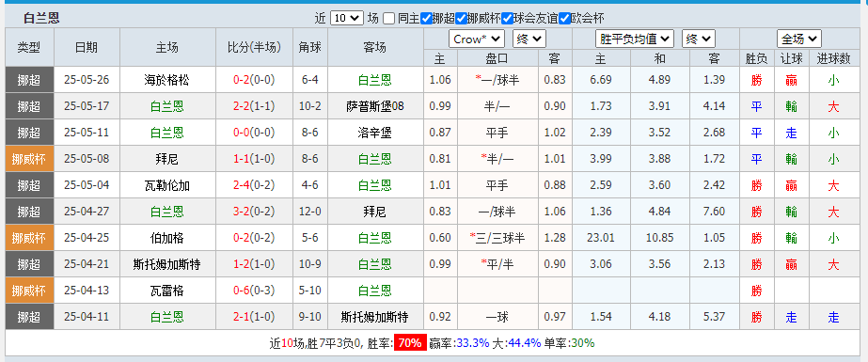
Task: Click handicap *一/球半 on 25-05-26 row
Action: [x=497, y=80]
